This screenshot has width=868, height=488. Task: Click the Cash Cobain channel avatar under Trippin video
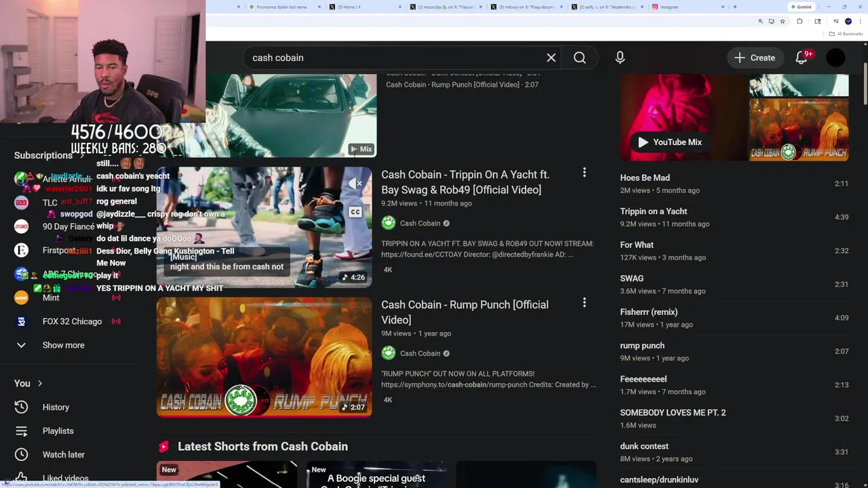(388, 223)
